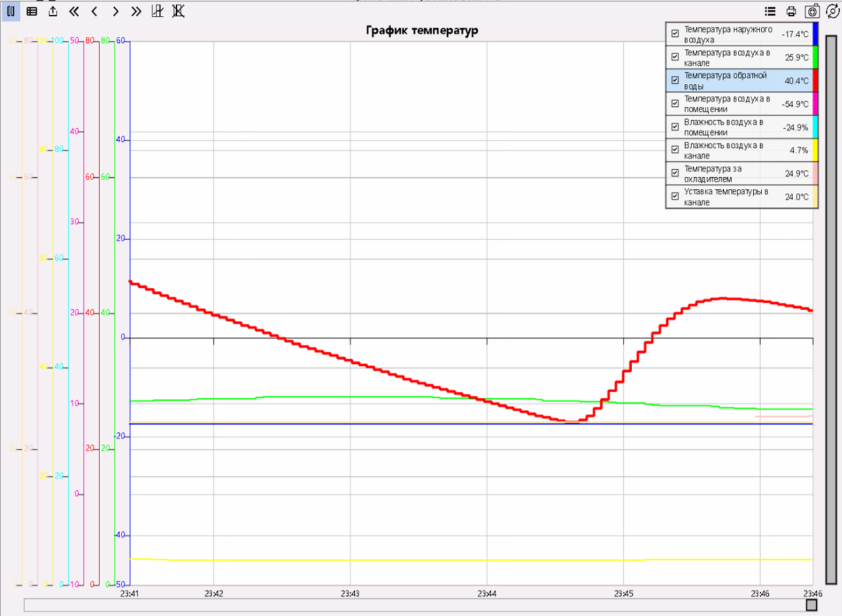Click the magenta swatch of room air temperature
842x616 pixels.
coord(814,104)
